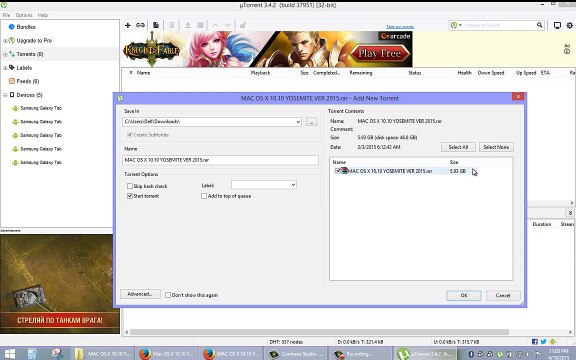Click the OK button

464,295
